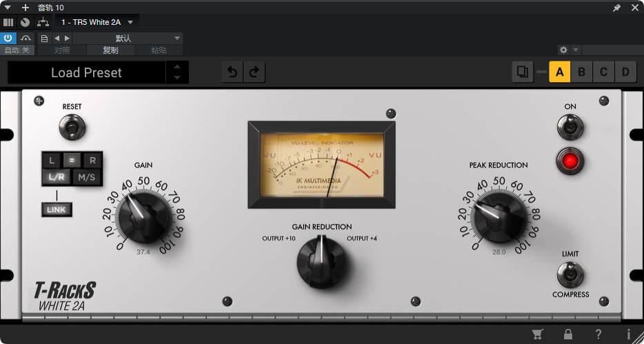
Task: Open the question mark help icon
Action: 598,334
